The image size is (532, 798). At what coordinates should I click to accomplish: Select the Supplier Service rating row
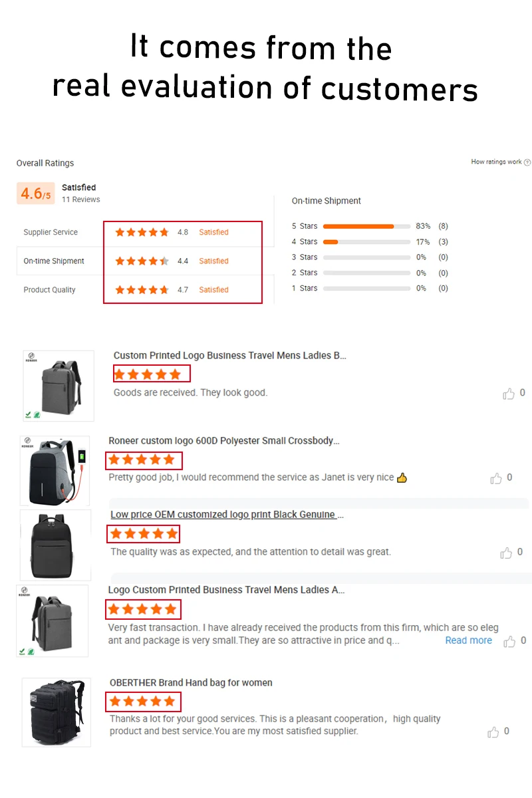click(x=140, y=232)
